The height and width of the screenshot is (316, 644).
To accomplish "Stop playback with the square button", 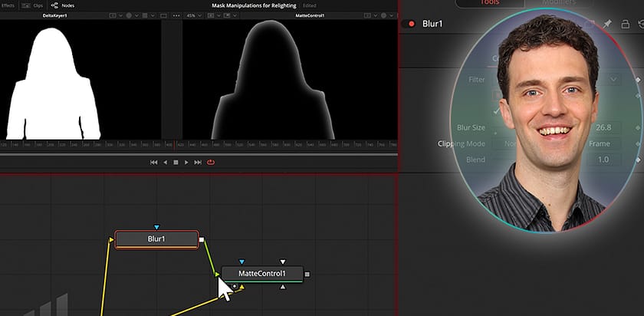I will pyautogui.click(x=176, y=163).
